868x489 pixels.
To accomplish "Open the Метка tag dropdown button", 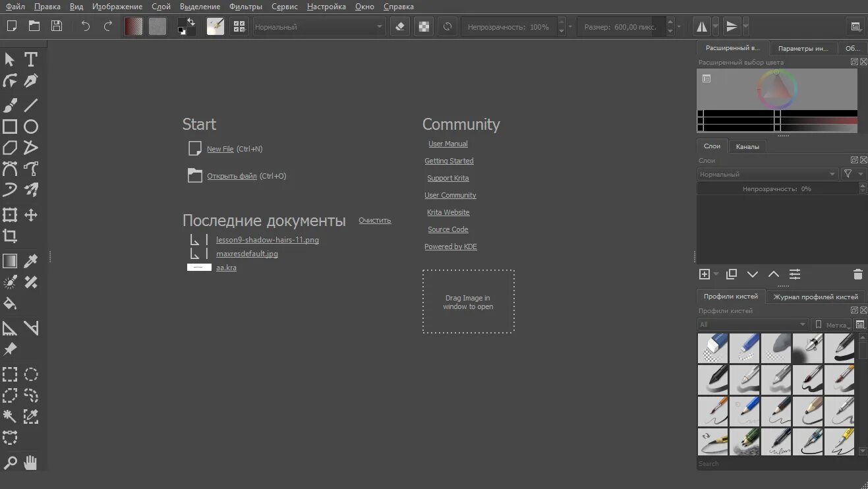I will click(x=831, y=324).
